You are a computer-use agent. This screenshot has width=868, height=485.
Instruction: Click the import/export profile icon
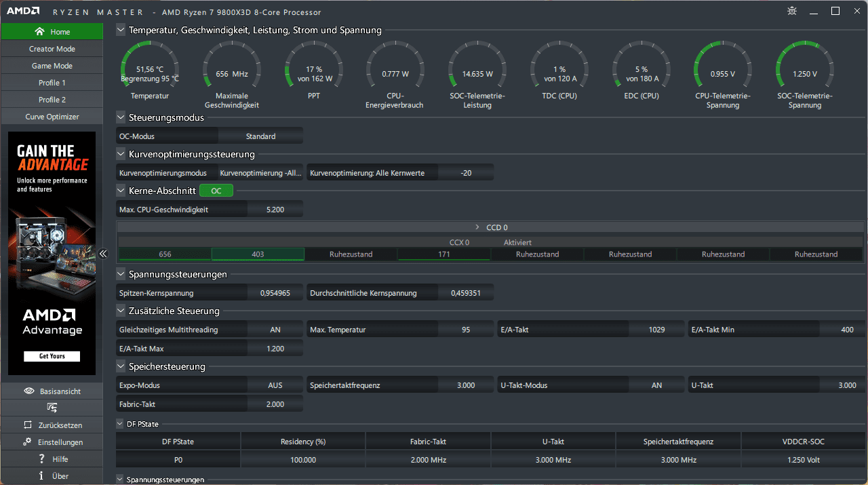coord(52,408)
